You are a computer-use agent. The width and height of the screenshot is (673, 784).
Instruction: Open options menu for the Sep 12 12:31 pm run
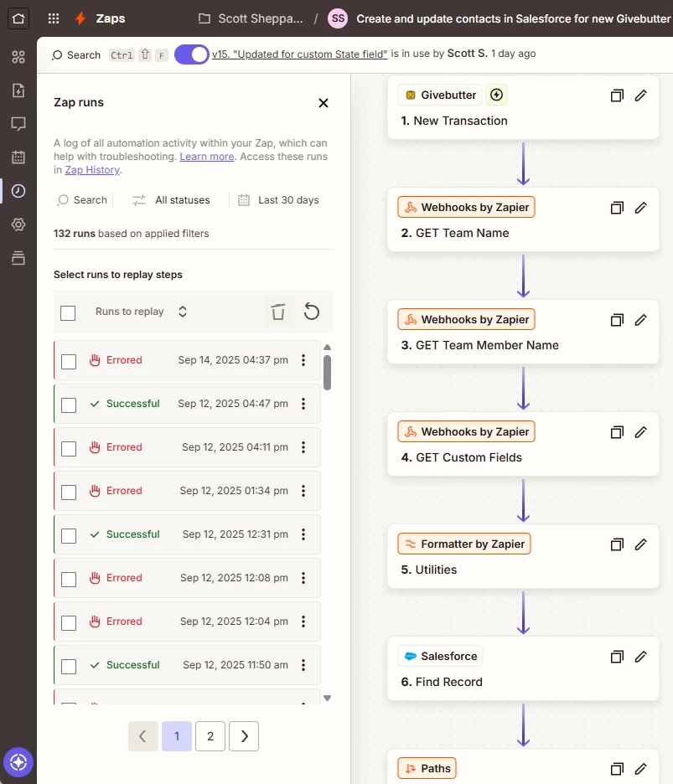pos(303,534)
